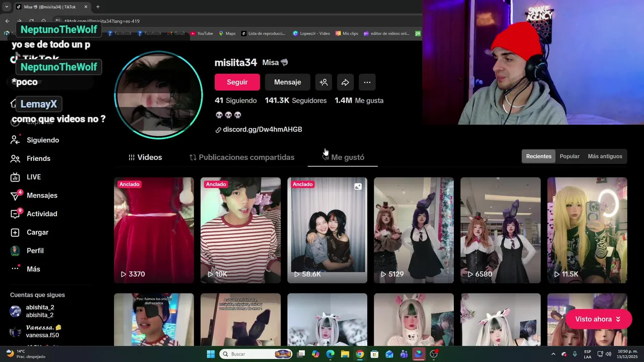This screenshot has width=644, height=362.
Task: Open the Mis clips bookmark
Action: (347, 34)
